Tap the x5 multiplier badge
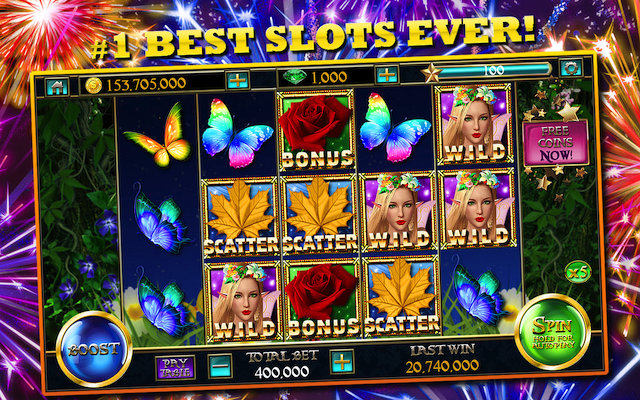Image resolution: width=640 pixels, height=400 pixels. coord(578,272)
